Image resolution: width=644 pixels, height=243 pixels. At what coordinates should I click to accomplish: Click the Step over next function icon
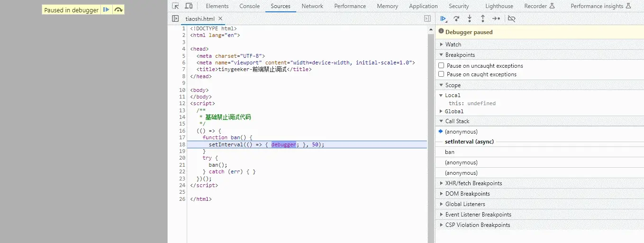tap(456, 19)
